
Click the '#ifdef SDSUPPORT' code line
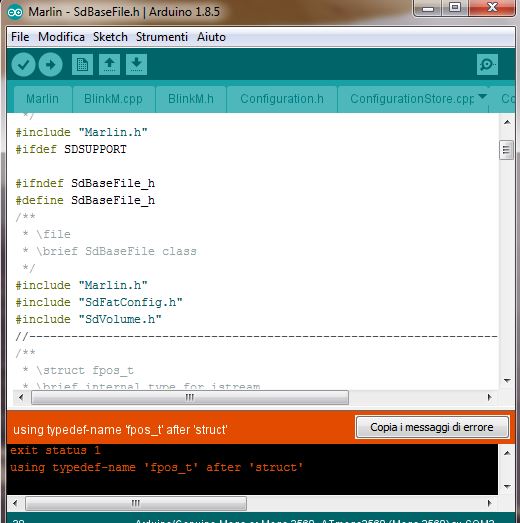(71, 149)
